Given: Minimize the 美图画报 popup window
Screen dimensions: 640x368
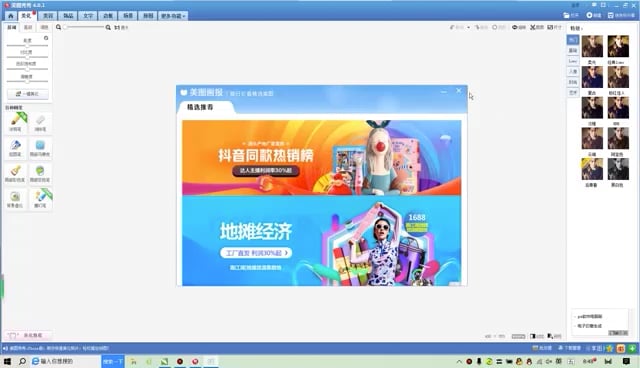Looking at the screenshot, I should (444, 91).
